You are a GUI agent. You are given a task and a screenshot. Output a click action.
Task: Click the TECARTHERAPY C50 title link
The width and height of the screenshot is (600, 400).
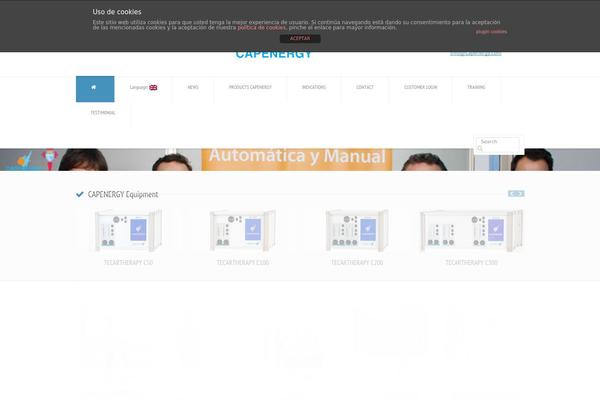click(128, 263)
